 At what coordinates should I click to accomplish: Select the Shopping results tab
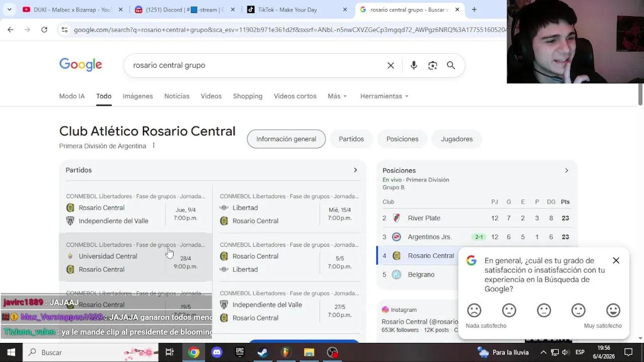coord(248,96)
